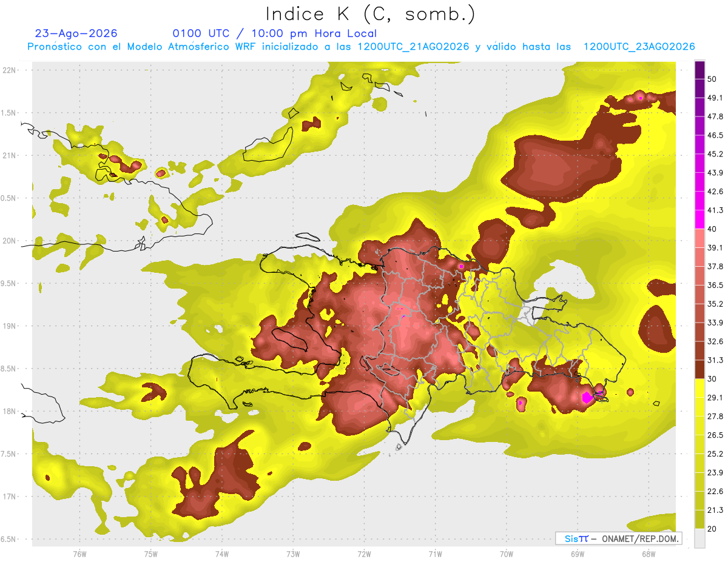Screen dimensions: 728x562
Task: Click the latitude label '20N'
Action: pos(9,241)
